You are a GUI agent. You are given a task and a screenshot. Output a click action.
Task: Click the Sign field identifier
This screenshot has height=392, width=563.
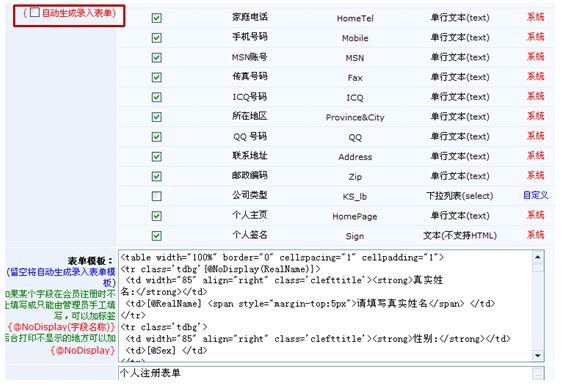point(355,236)
